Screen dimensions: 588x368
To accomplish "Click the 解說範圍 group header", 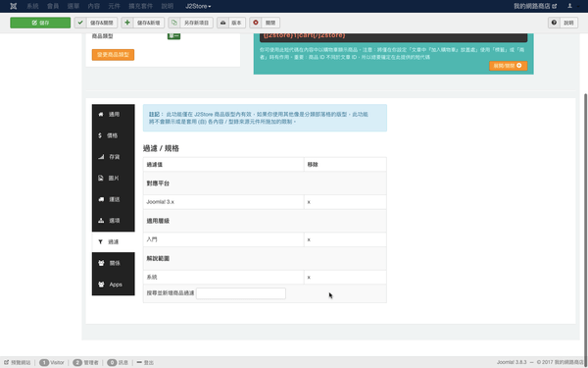I will (265, 259).
